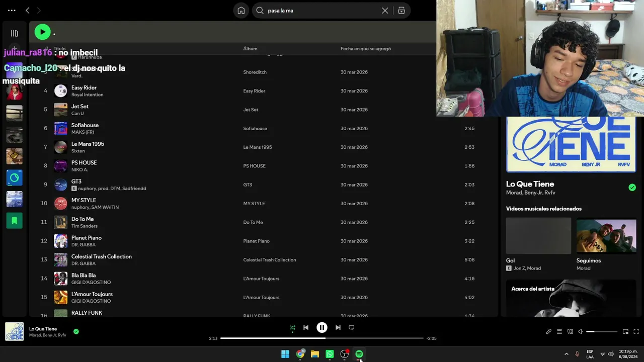The width and height of the screenshot is (644, 362).
Task: Open the 'Shoreditch' album link
Action: (255, 72)
